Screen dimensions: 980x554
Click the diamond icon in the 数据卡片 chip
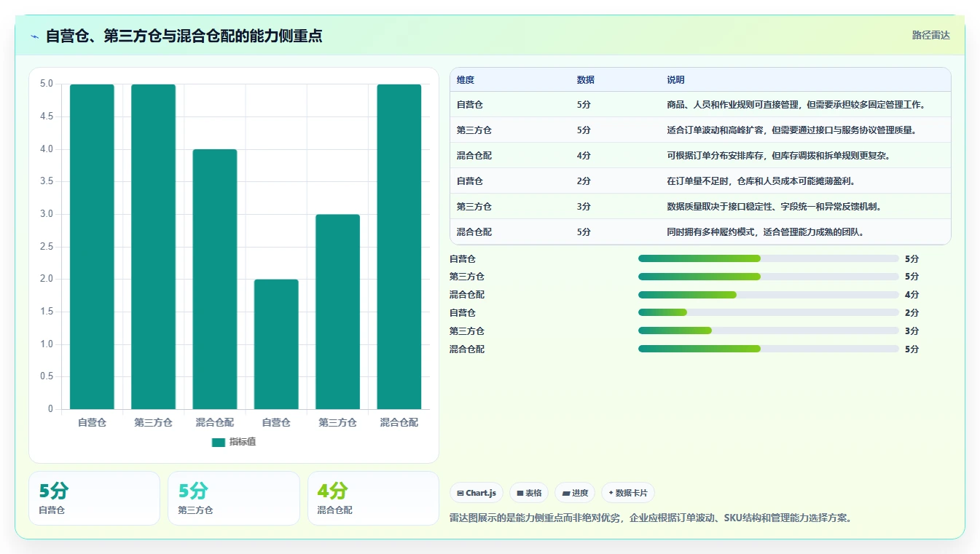click(x=611, y=493)
